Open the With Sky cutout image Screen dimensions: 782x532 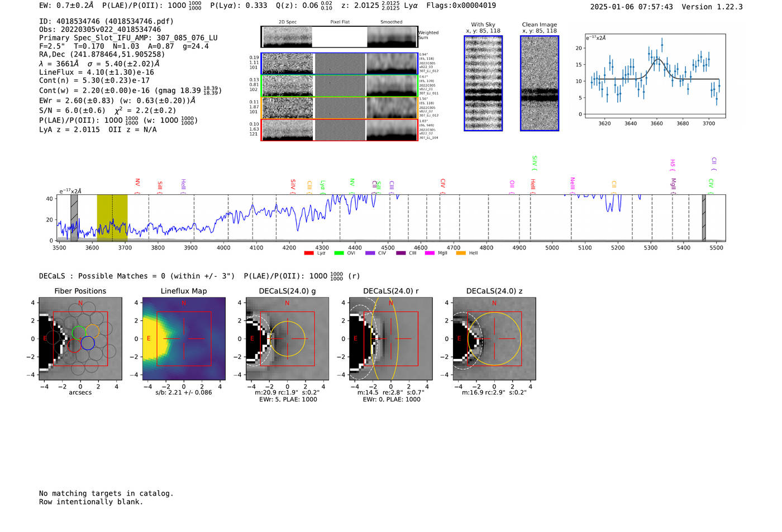click(483, 83)
